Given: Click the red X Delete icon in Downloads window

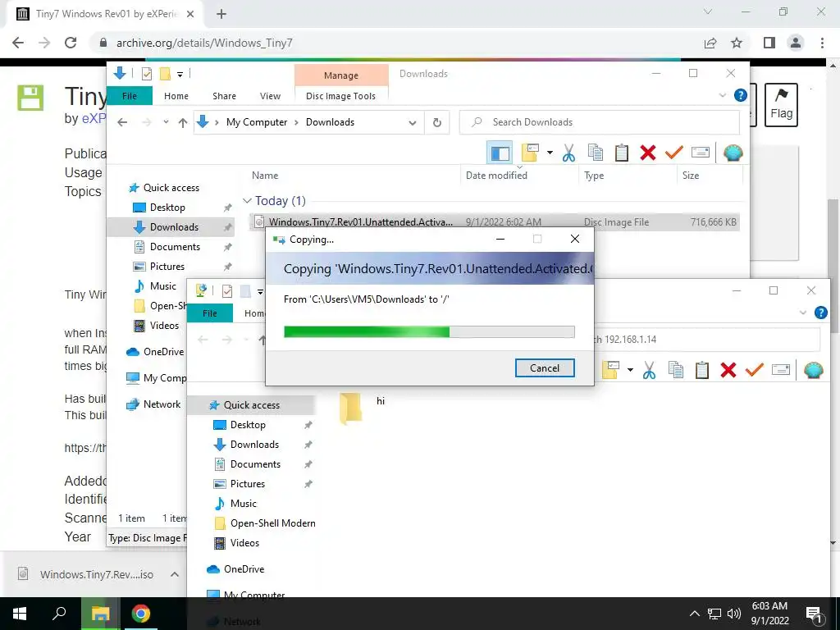Looking at the screenshot, I should tap(648, 153).
